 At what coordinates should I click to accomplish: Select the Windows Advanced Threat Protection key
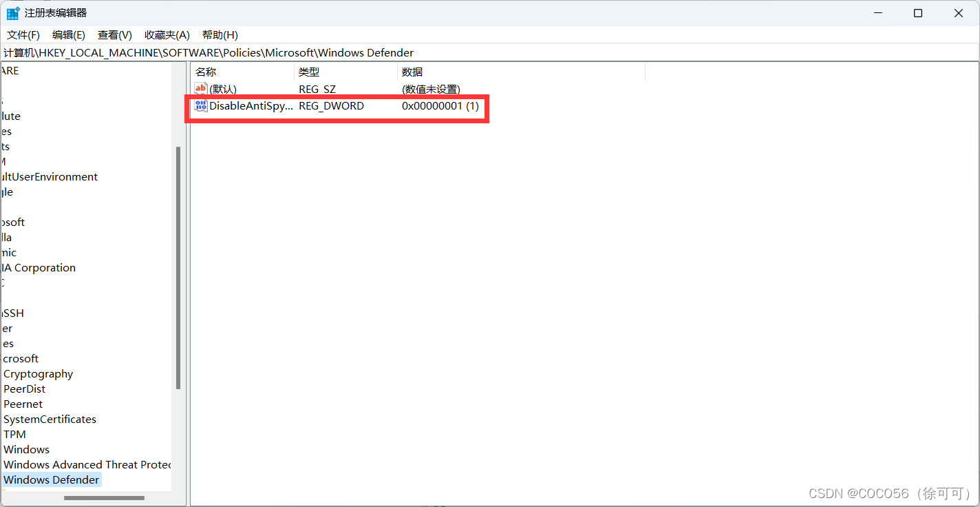[x=87, y=464]
